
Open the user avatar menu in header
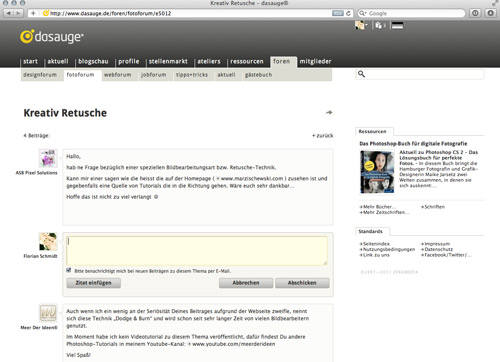coord(361,25)
